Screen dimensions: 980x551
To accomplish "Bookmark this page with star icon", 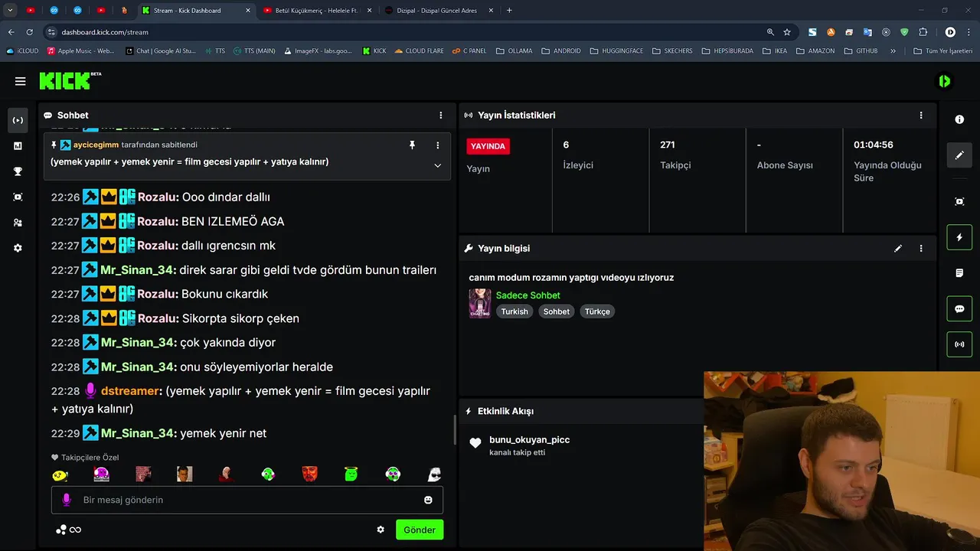I will point(787,32).
